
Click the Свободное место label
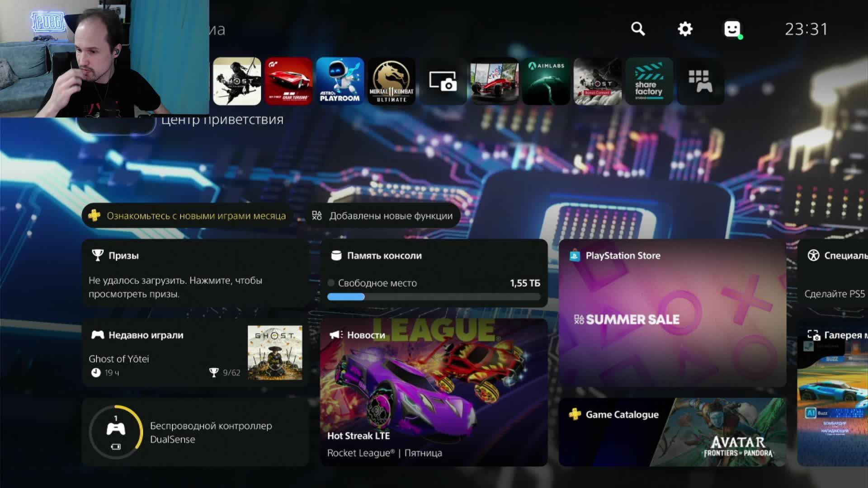pos(377,283)
